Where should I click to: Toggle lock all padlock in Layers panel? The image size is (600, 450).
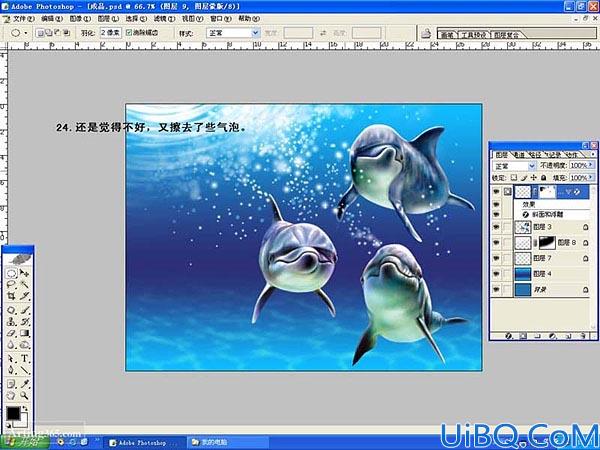coord(543,178)
